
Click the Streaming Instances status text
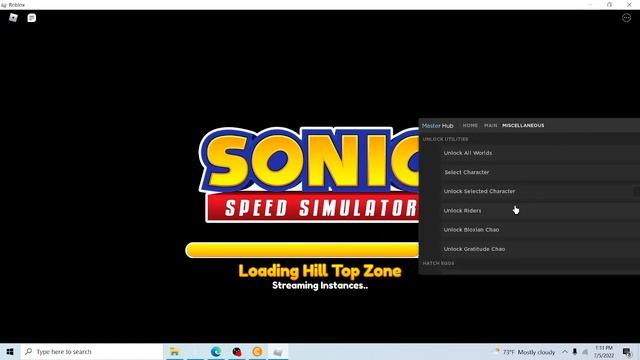coord(320,285)
